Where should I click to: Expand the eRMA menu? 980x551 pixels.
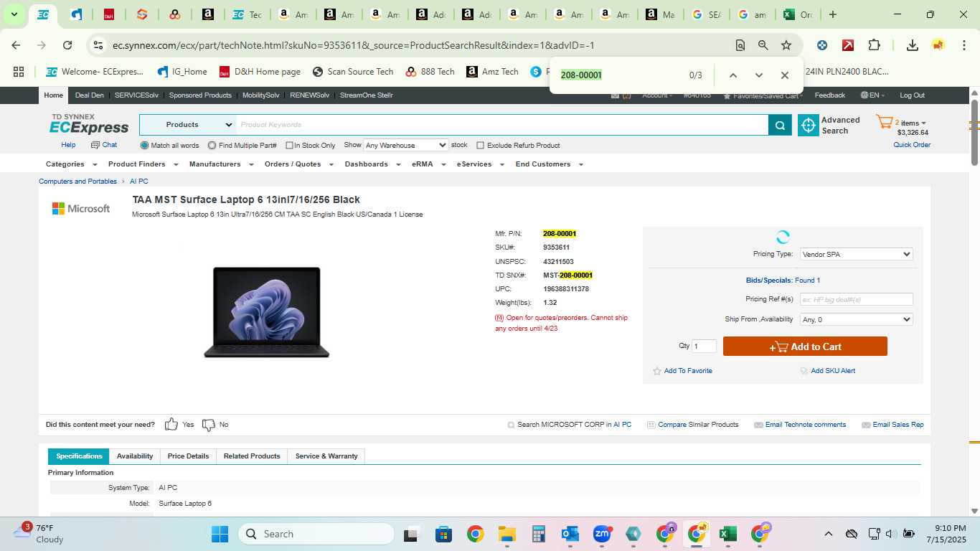[428, 164]
